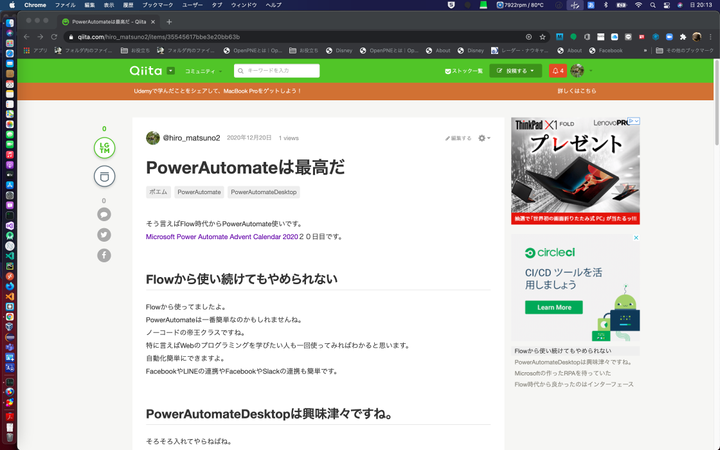Open the 表示 menu
This screenshot has height=450, width=720.
coord(109,5)
